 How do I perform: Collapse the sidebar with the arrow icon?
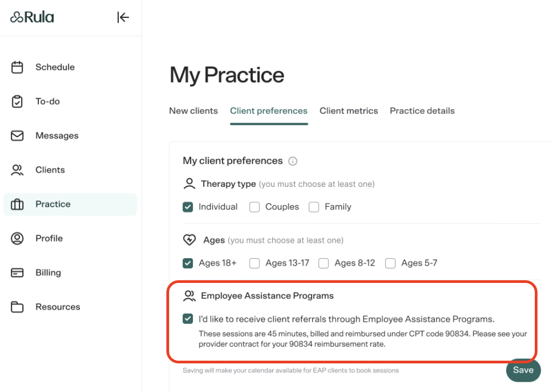pyautogui.click(x=123, y=17)
